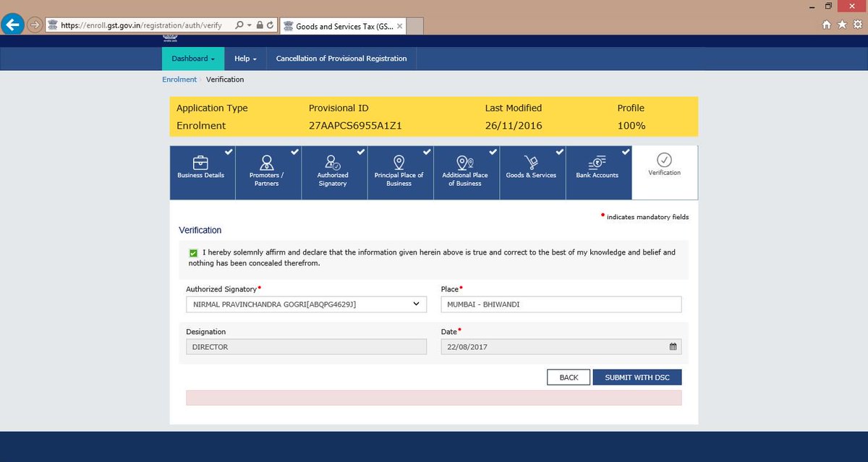Click the Date input field
Viewport: 868px width, 462px height.
click(561, 347)
